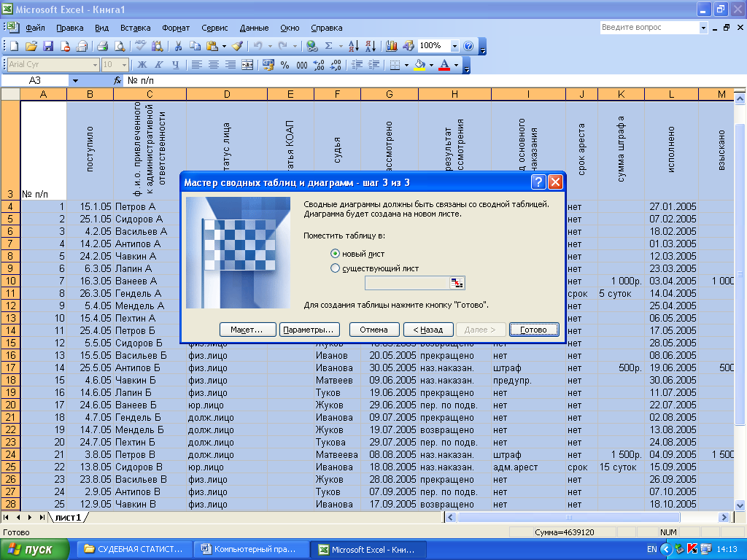Sort ascending with the A-Z icon

pyautogui.click(x=354, y=46)
